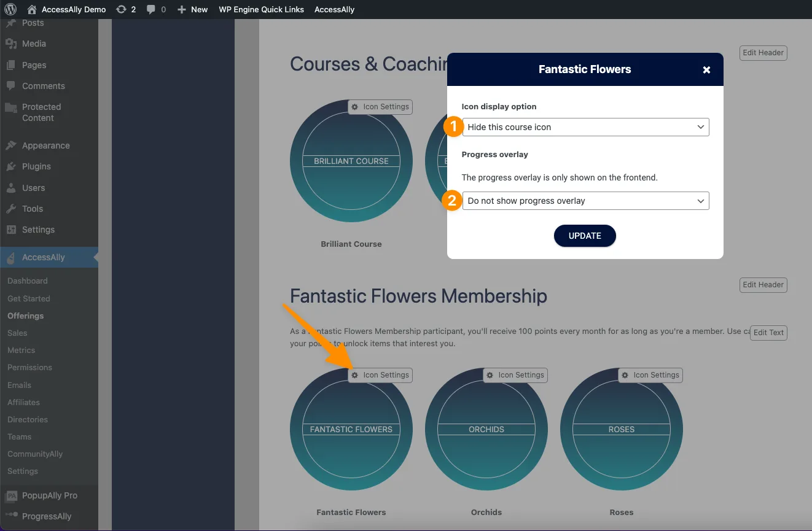
Task: Click the Orchids circular icon
Action: pos(486,429)
